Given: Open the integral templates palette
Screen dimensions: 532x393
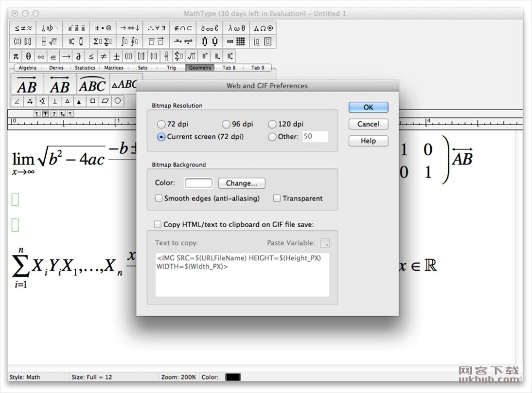Looking at the screenshot, I should 129,42.
